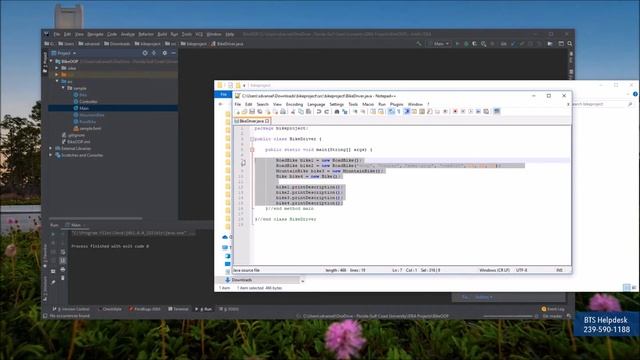Select the Main tab in the Run panel
Viewport: 640px width, 360px height.
coord(76,225)
